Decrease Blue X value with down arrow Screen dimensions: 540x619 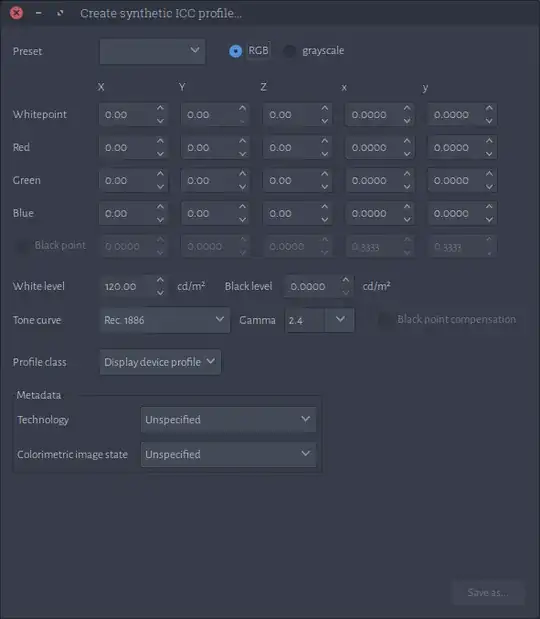coord(160,219)
